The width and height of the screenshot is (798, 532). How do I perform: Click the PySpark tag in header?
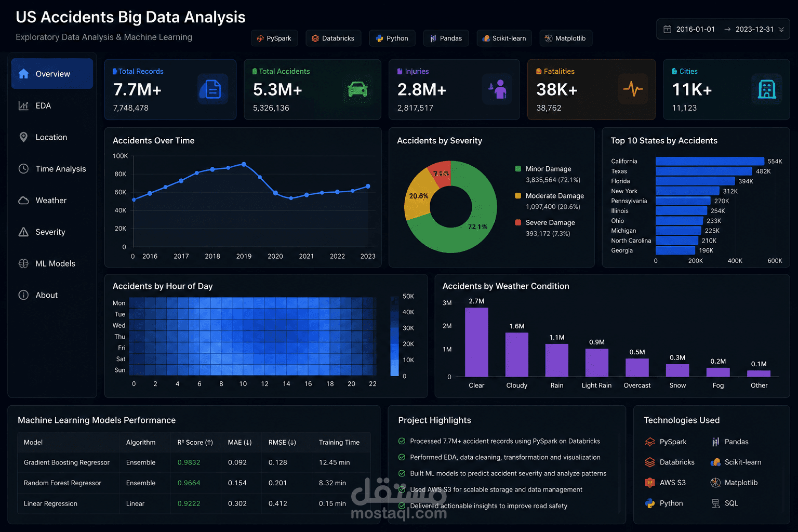[x=274, y=38]
